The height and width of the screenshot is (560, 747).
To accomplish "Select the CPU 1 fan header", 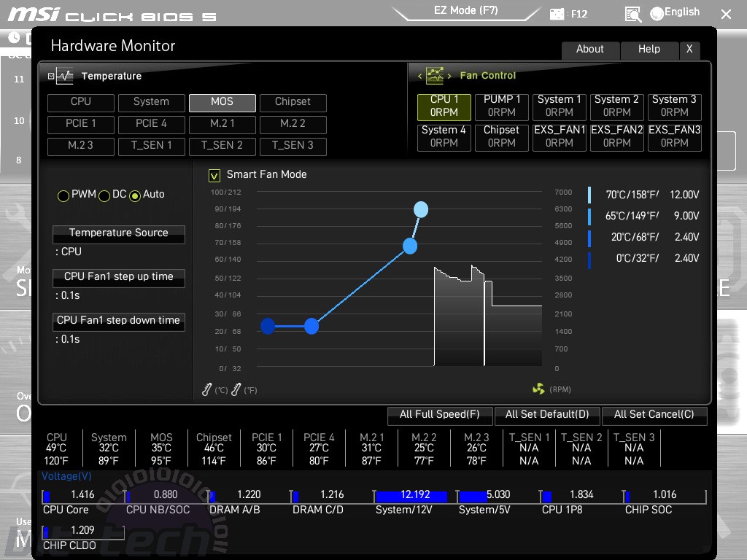I will (x=444, y=106).
